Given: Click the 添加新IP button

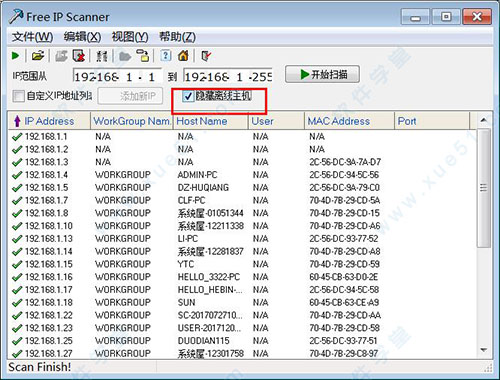Looking at the screenshot, I should point(130,96).
